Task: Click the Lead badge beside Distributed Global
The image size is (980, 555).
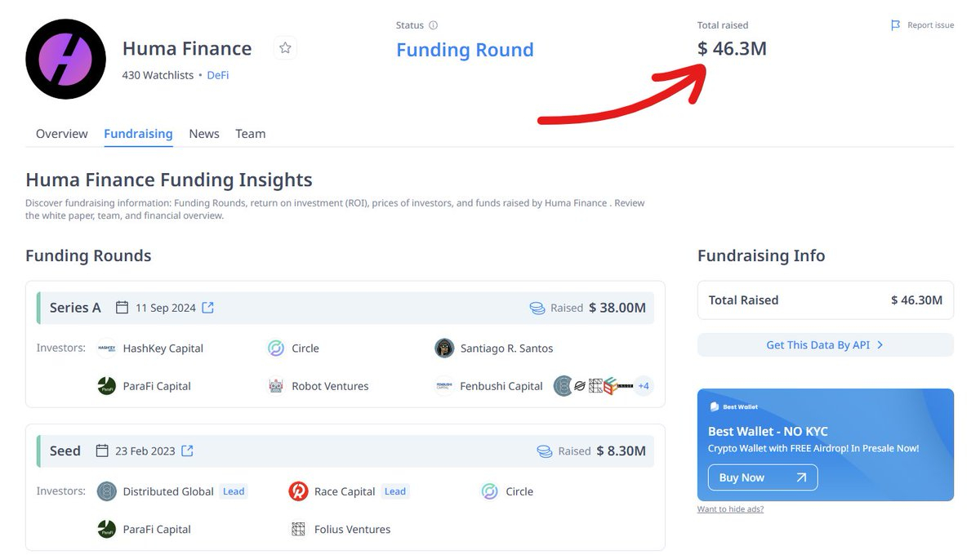Action: (234, 491)
